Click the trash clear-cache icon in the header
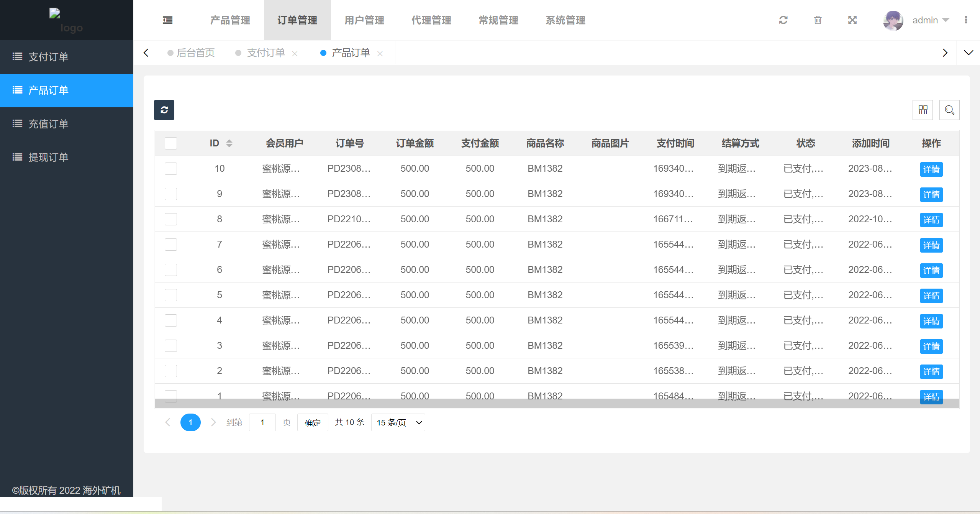 click(818, 20)
